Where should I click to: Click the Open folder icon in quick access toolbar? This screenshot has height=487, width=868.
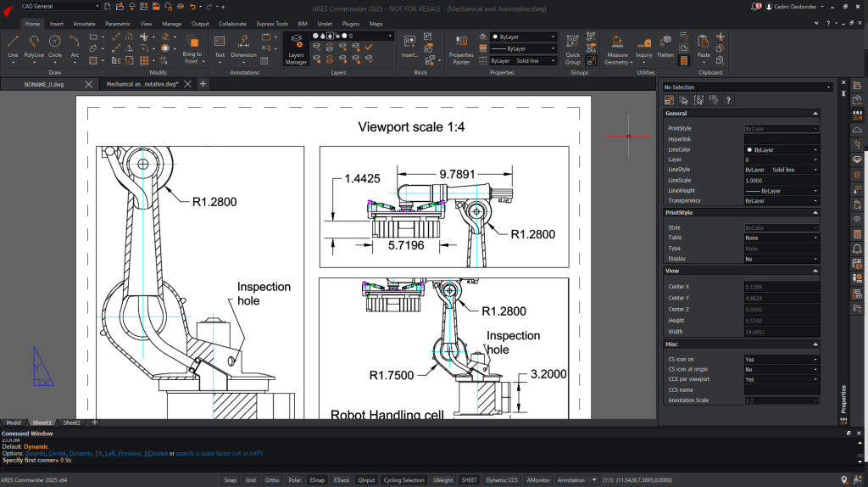point(120,7)
